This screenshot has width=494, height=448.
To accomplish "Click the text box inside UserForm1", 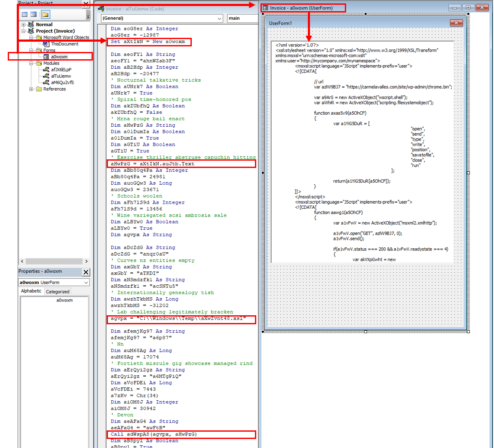I will point(362,152).
